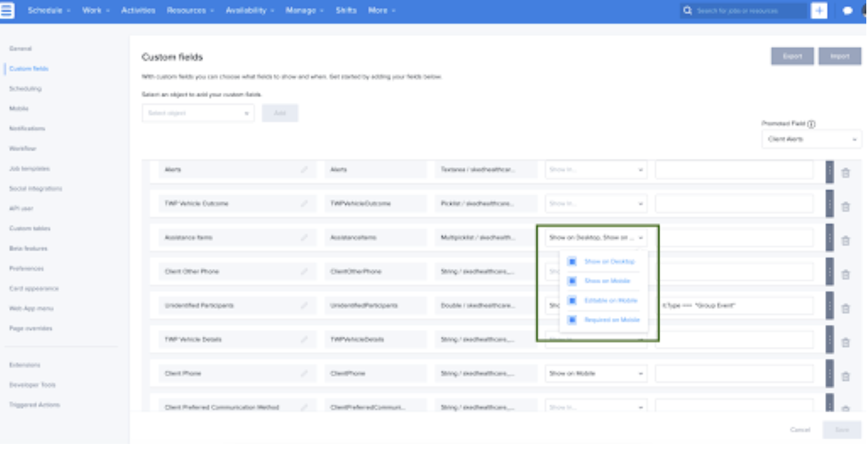Edit the Client Other Phone label pencil icon

304,271
